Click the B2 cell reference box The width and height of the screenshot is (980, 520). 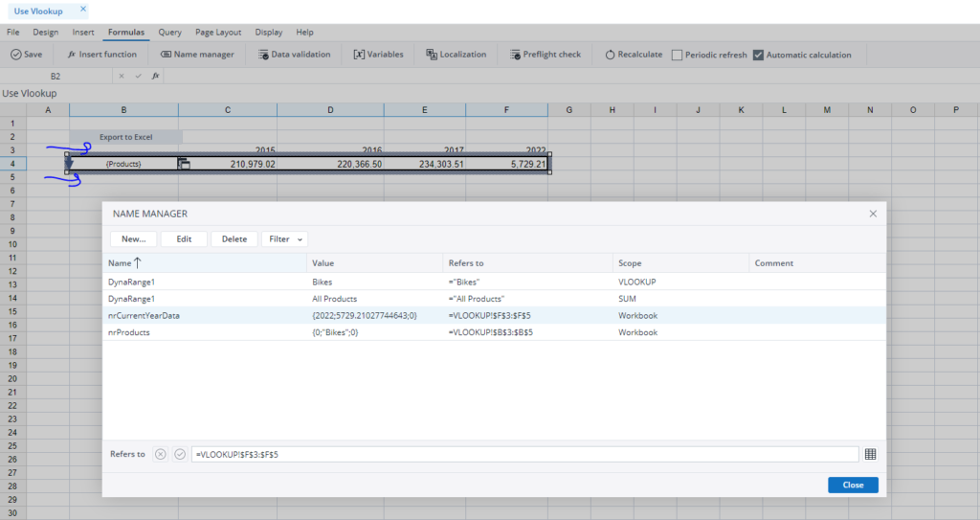(x=56, y=76)
